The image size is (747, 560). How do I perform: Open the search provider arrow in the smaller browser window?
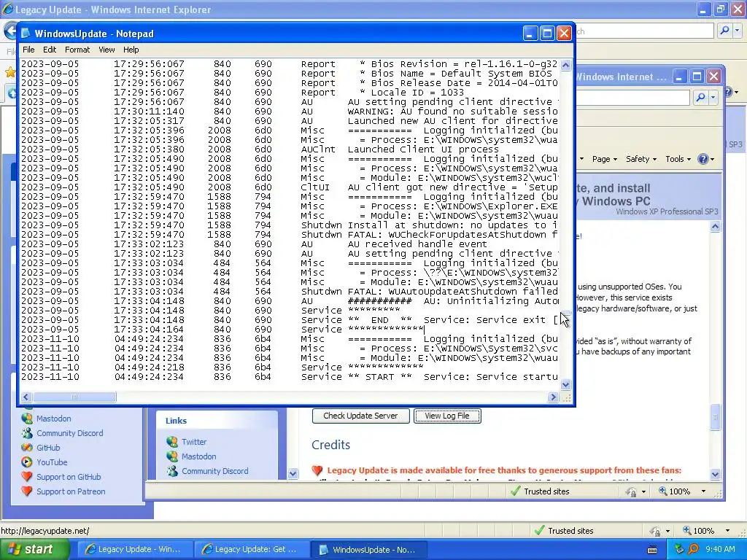point(713,98)
